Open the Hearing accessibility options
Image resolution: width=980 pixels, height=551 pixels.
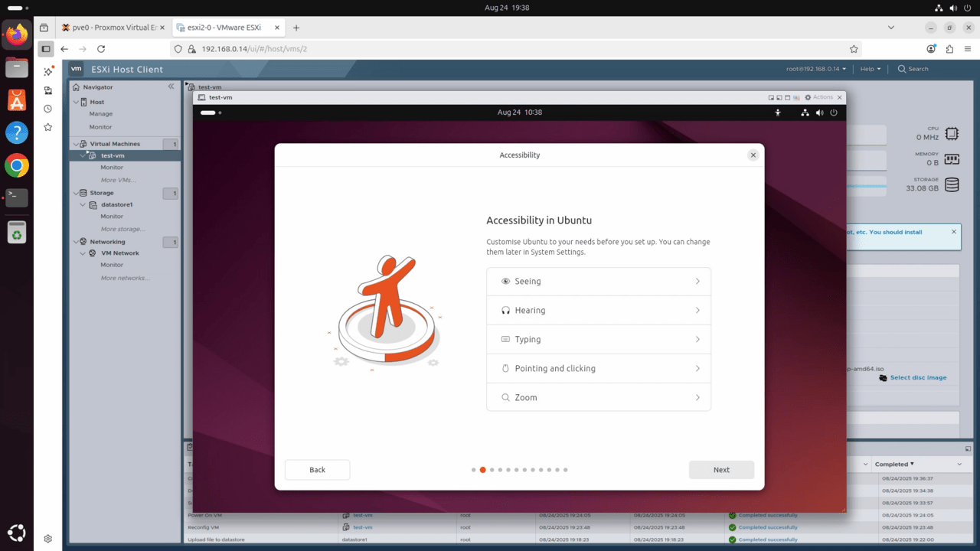(x=599, y=311)
